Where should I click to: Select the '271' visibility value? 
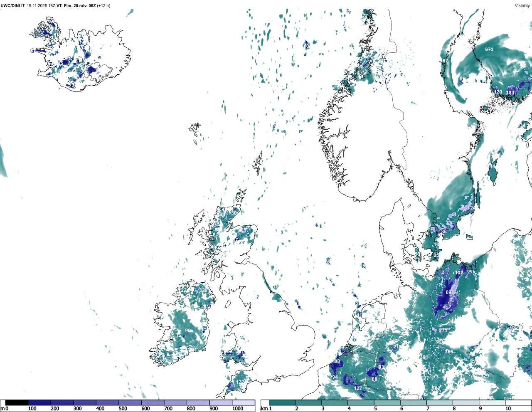point(443,331)
